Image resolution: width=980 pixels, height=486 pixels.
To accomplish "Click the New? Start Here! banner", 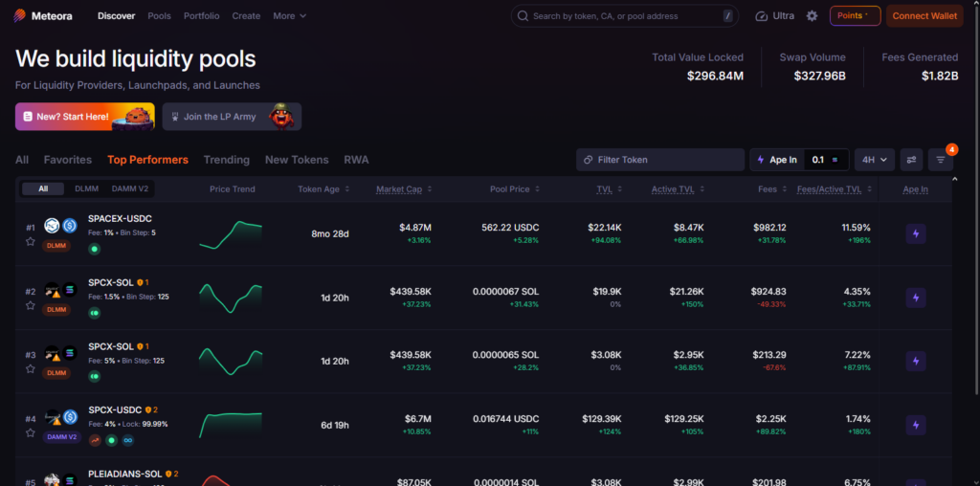I will [85, 117].
